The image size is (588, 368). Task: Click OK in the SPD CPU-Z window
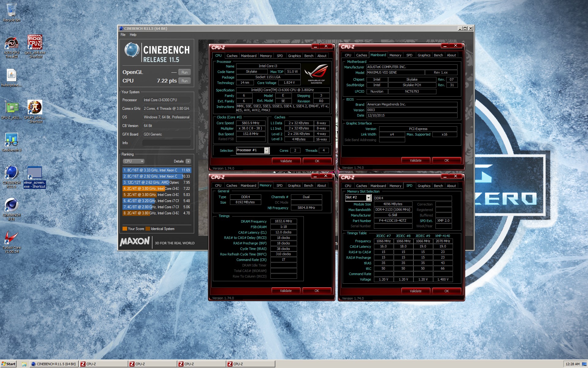(x=447, y=291)
